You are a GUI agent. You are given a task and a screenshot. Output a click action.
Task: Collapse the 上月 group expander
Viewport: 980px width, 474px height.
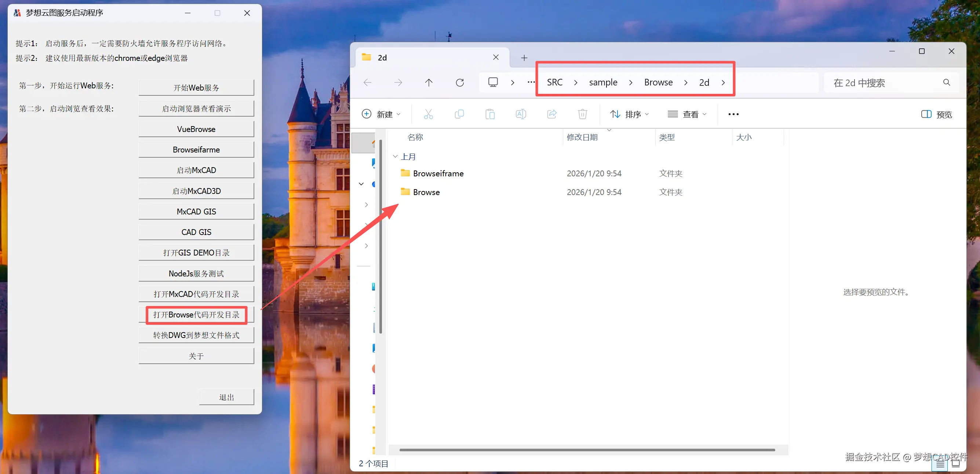click(x=395, y=156)
